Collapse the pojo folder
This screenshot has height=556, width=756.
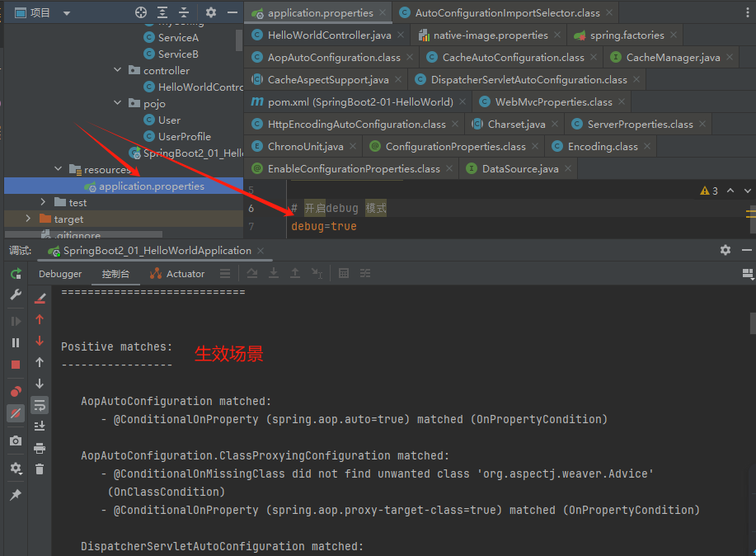117,103
